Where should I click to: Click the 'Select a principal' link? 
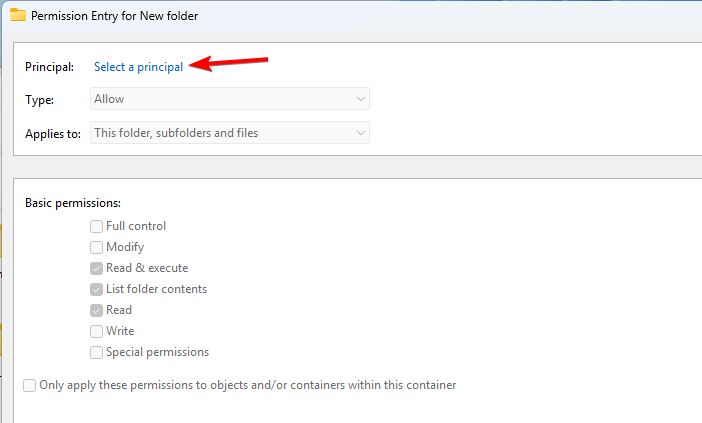(x=138, y=67)
